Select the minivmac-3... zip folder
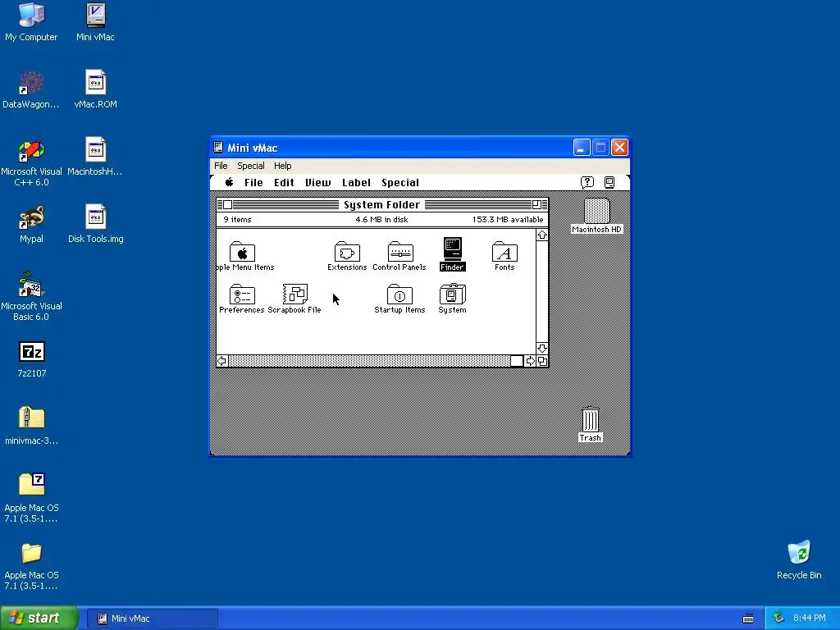 (x=32, y=427)
